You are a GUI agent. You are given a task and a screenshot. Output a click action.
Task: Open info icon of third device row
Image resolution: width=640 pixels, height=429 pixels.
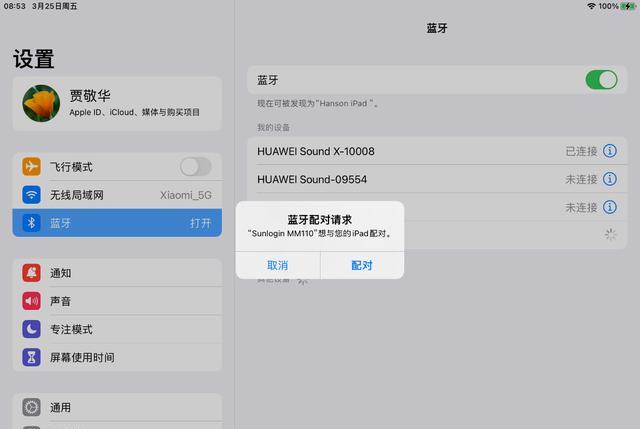(610, 207)
